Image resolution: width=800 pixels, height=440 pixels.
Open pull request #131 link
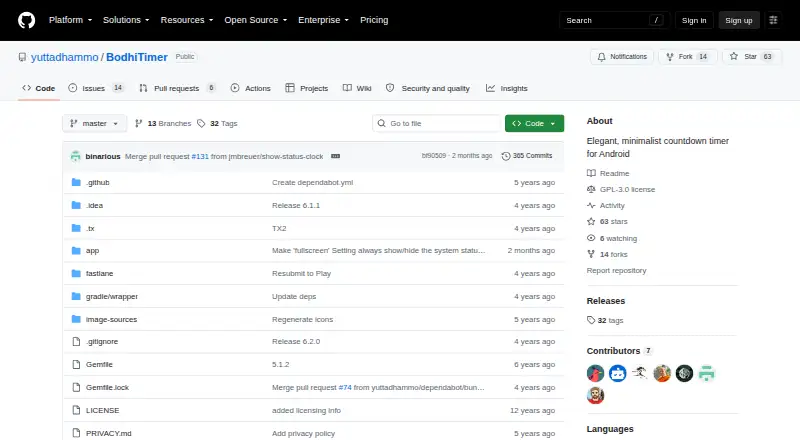pyautogui.click(x=200, y=156)
